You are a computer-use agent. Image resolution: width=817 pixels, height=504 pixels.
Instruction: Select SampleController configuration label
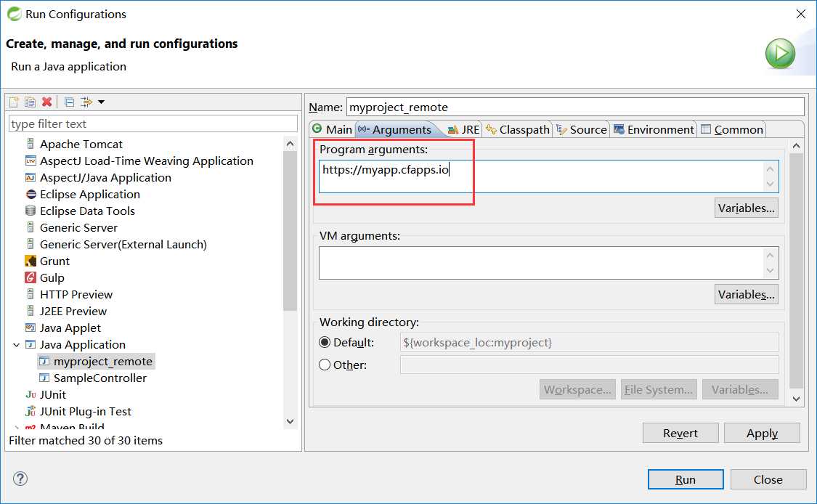[100, 378]
